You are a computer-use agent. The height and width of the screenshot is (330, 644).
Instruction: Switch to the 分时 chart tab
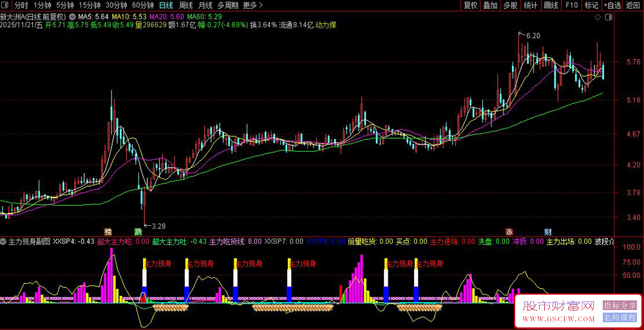[21, 6]
